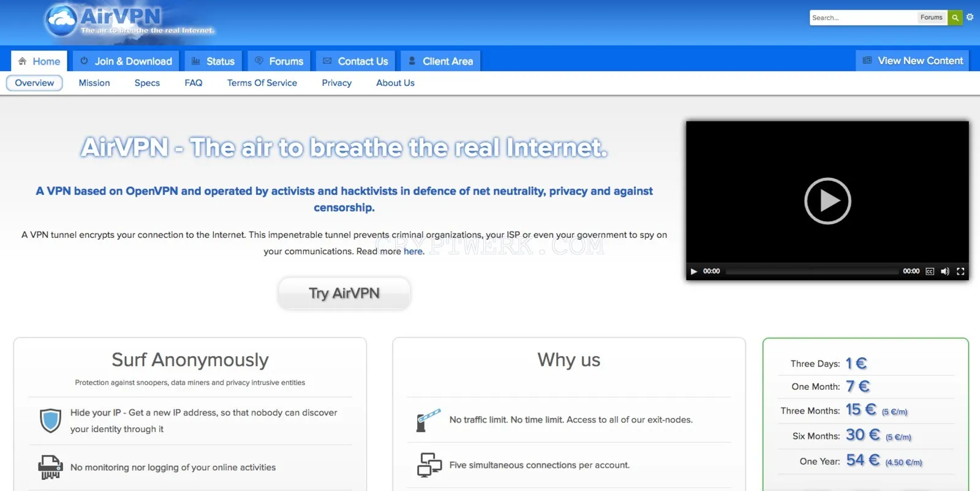Follow the 'here' read more link
The width and height of the screenshot is (980, 491).
point(414,251)
